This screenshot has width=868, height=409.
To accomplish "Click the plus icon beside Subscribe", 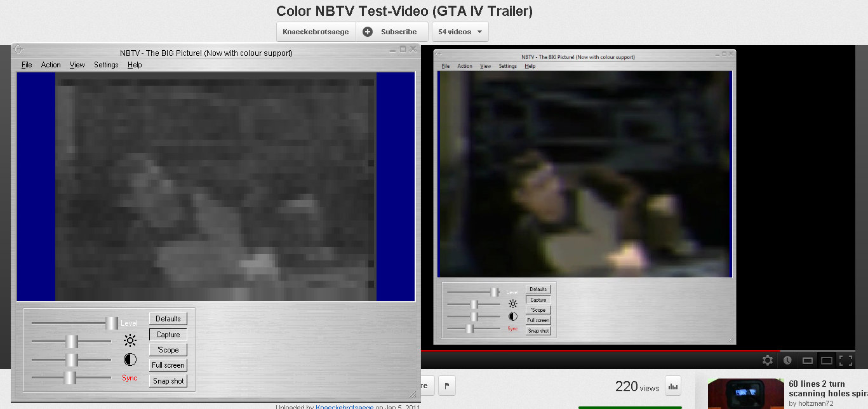I will (368, 32).
